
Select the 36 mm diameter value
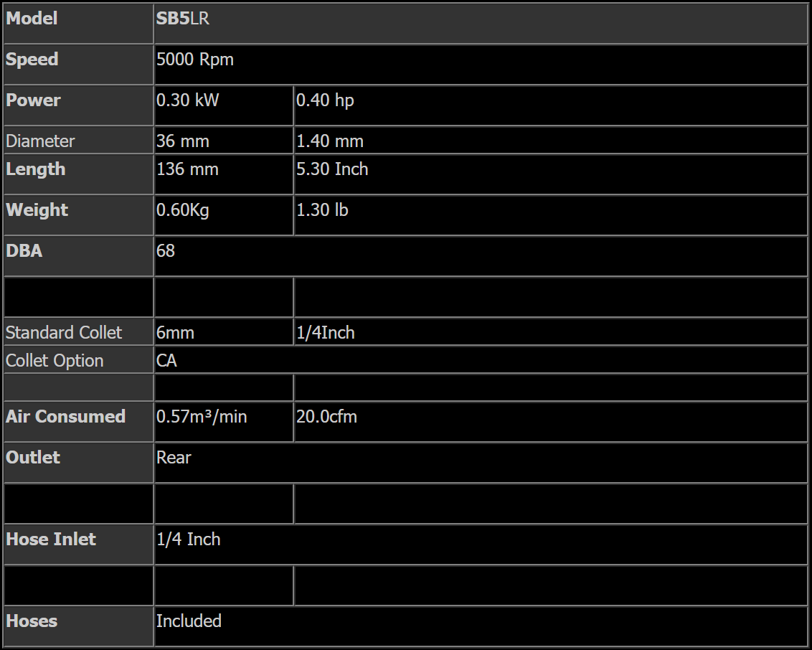(182, 141)
